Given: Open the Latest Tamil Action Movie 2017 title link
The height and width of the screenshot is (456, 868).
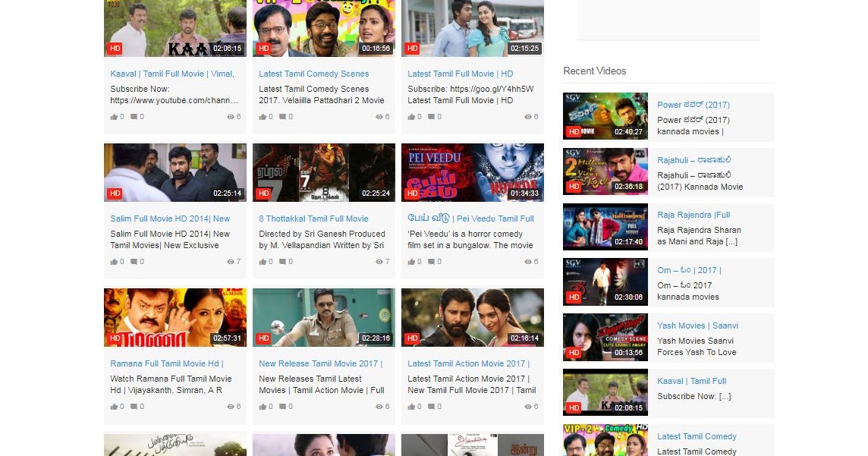Looking at the screenshot, I should click(x=468, y=363).
